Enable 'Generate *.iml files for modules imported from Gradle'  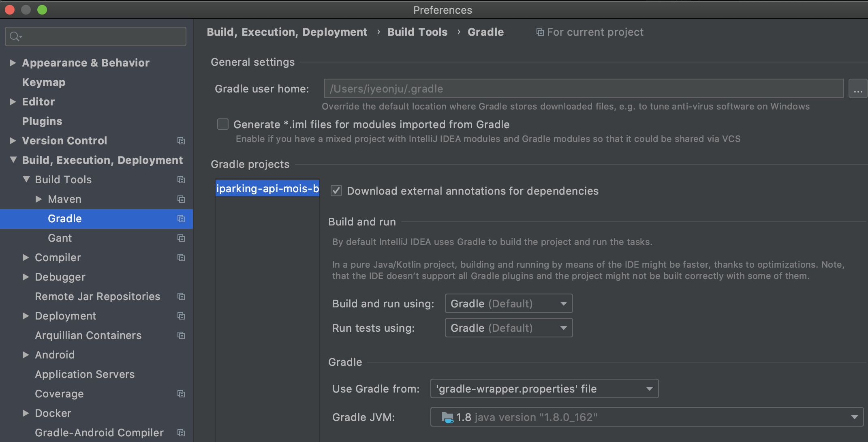tap(223, 124)
